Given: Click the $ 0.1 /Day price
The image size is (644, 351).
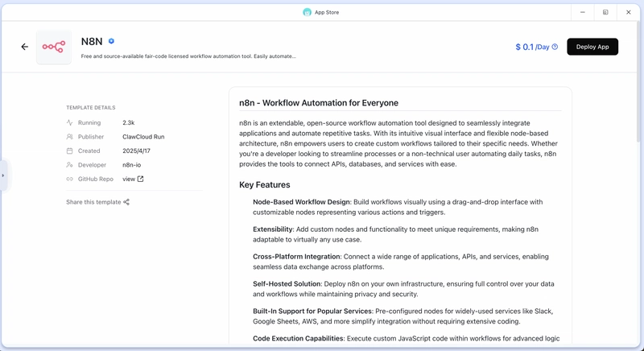Looking at the screenshot, I should pyautogui.click(x=532, y=47).
